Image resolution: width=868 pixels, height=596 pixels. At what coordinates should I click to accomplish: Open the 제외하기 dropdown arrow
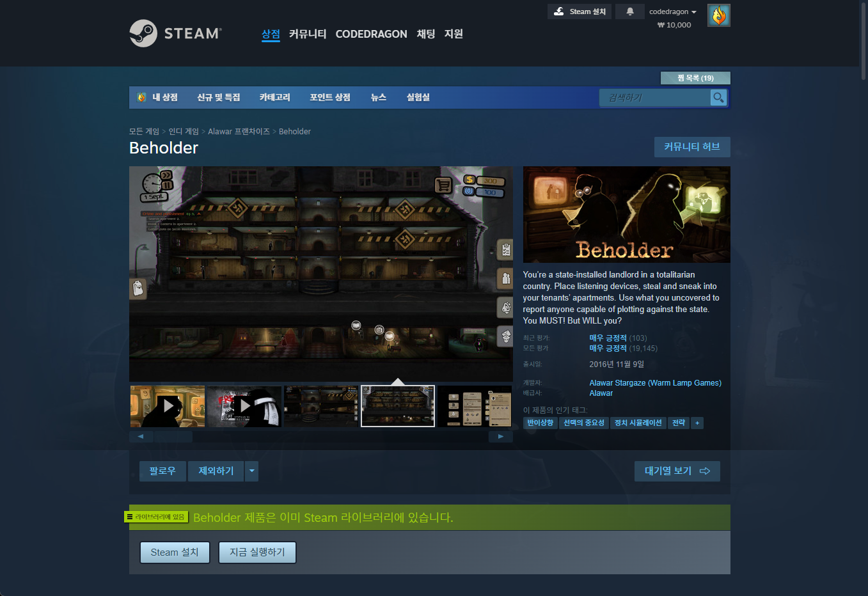[x=252, y=471]
